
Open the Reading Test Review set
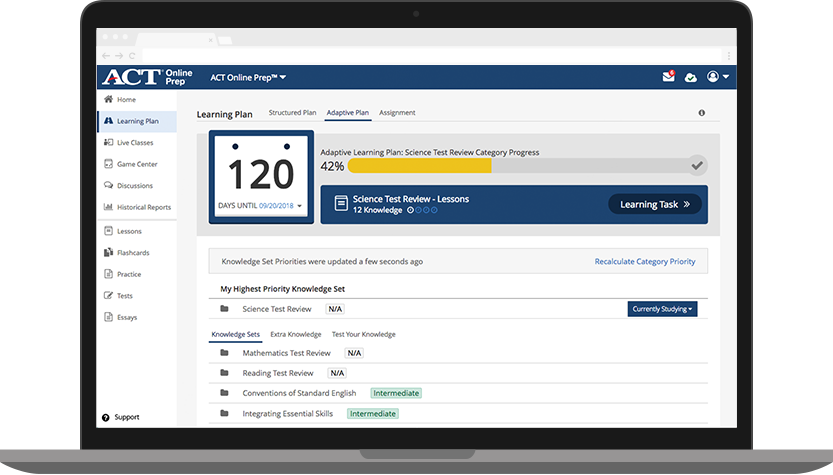[x=278, y=373]
